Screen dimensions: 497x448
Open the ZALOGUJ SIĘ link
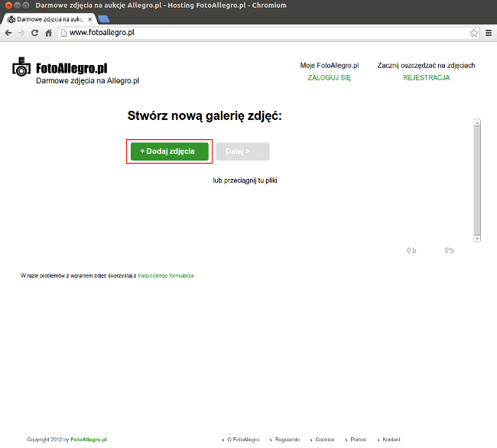tap(330, 78)
